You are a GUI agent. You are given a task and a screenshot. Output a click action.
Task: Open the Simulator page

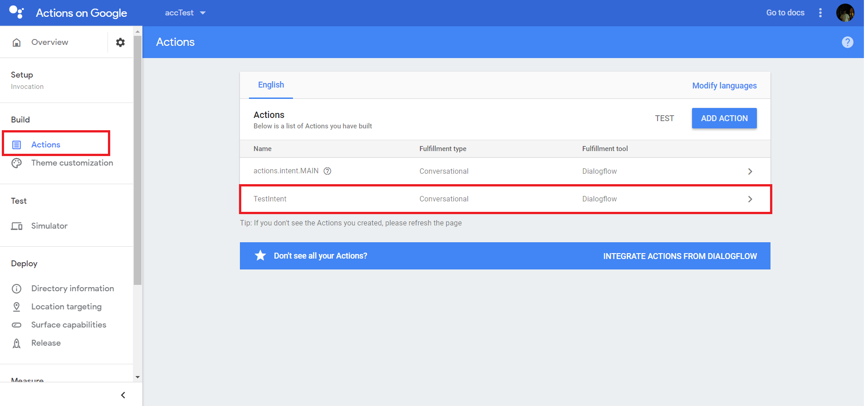pyautogui.click(x=49, y=226)
